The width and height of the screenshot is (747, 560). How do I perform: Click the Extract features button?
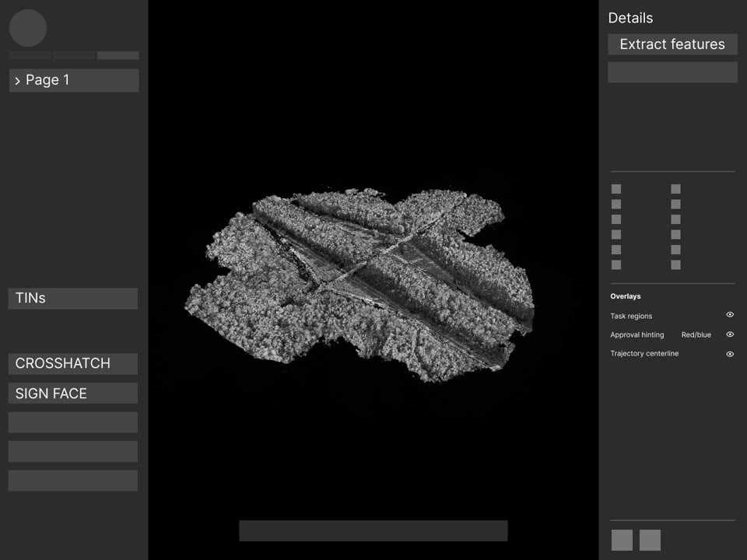pos(672,44)
